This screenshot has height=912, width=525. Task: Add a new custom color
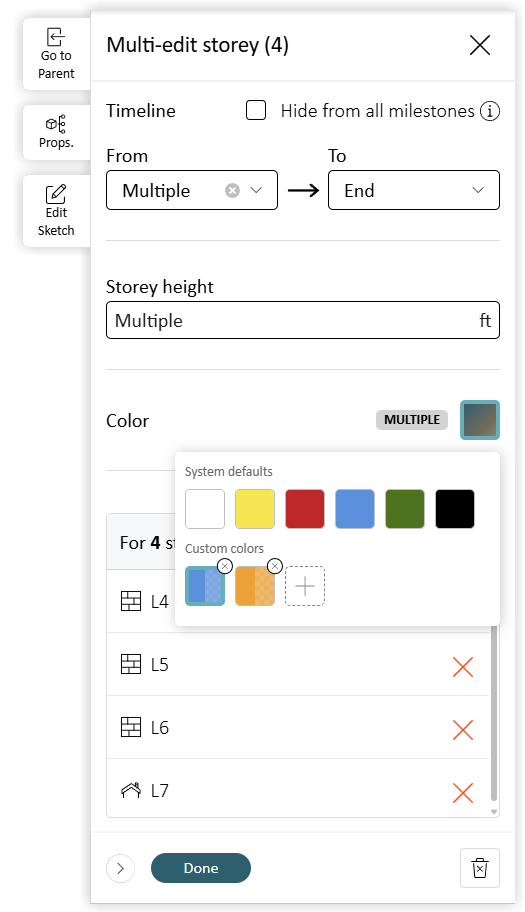(x=305, y=586)
